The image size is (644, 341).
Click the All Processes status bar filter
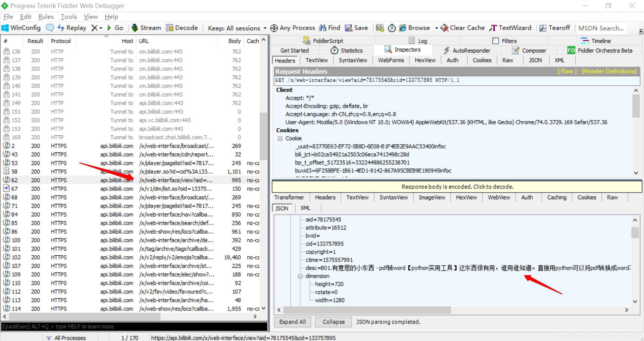pos(66,338)
